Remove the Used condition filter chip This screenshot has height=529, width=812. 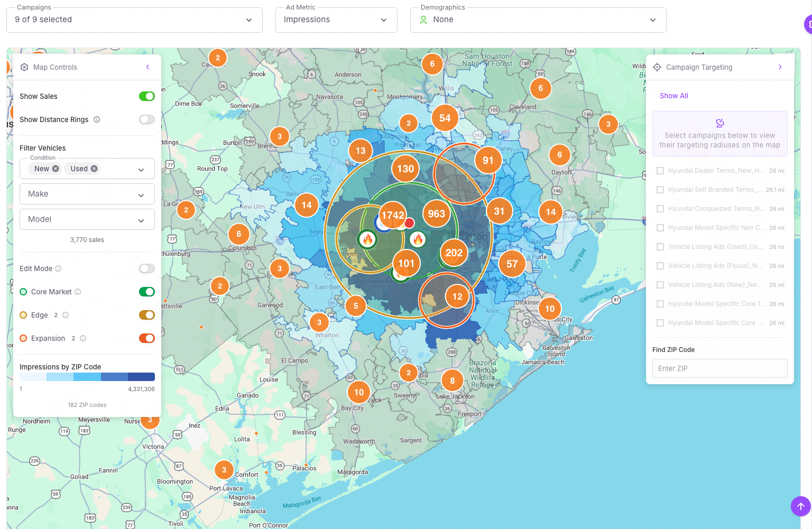pos(94,169)
